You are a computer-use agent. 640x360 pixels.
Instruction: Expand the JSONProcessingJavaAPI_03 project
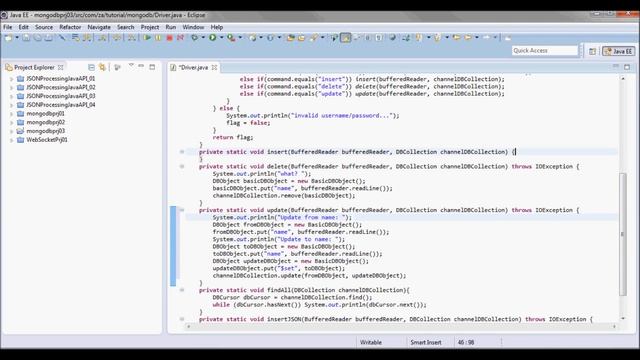point(11,96)
